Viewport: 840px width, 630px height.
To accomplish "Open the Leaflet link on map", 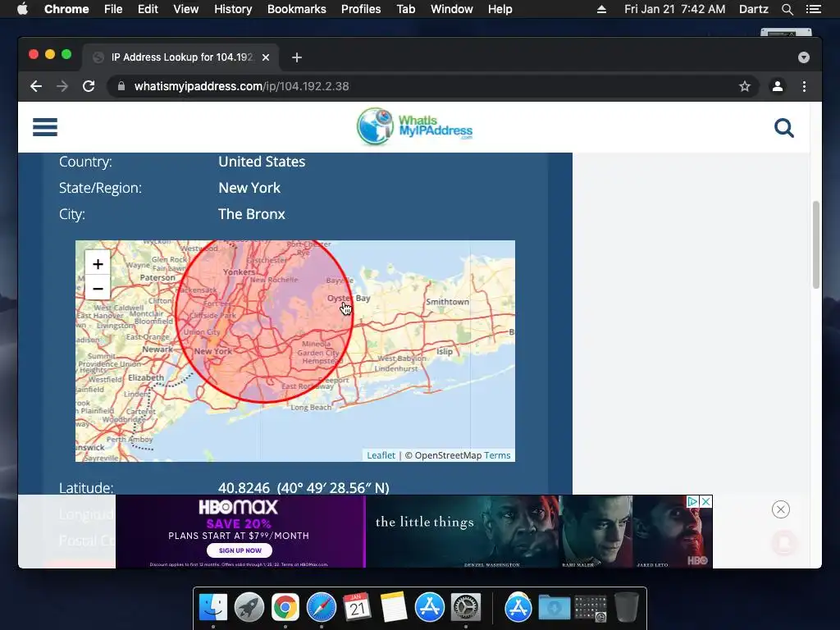I will pyautogui.click(x=381, y=455).
